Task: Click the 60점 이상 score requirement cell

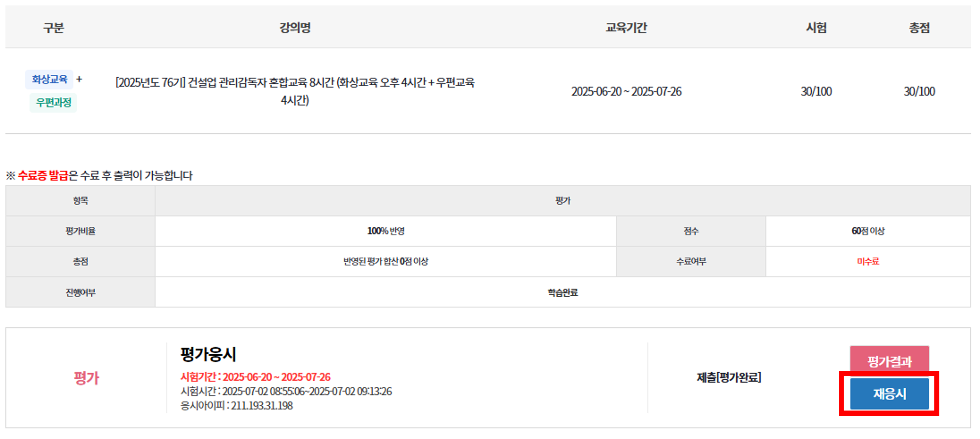Action: [868, 231]
